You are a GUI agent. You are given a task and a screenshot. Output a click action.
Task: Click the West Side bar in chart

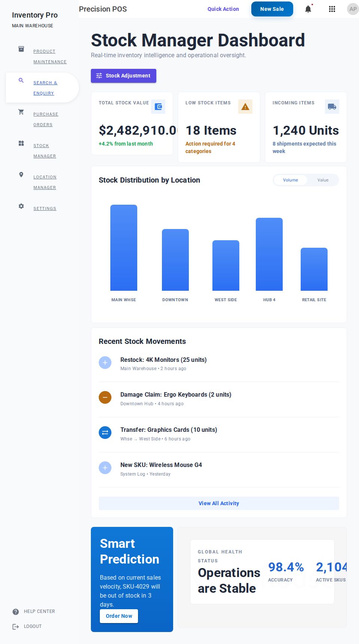226,265
